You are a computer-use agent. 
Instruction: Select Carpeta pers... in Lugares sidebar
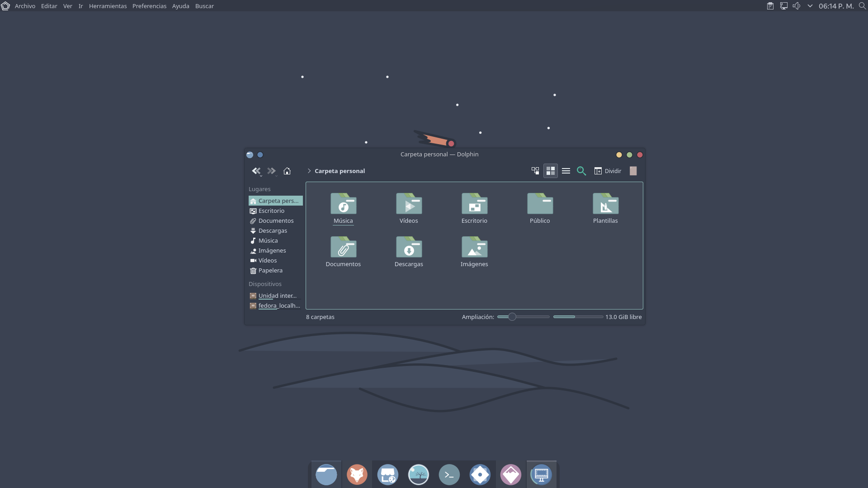(276, 201)
